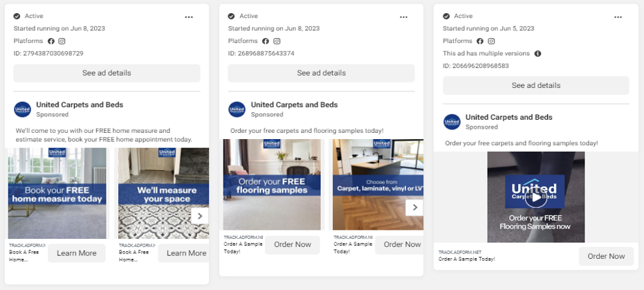Click United logo avatar on video ad
The height and width of the screenshot is (290, 644).
coord(452,122)
